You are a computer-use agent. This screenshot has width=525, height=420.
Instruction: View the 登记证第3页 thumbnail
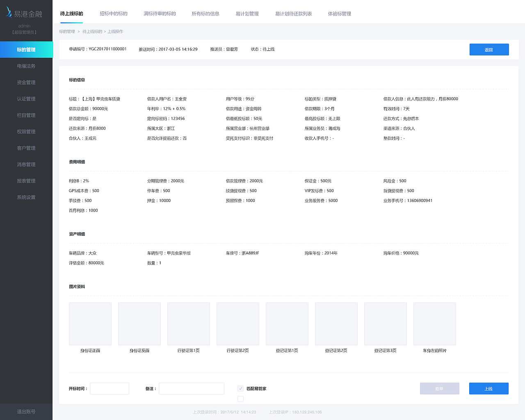point(386,324)
